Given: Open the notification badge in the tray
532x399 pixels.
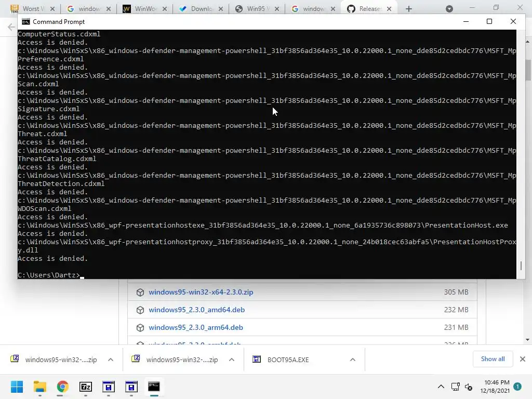Looking at the screenshot, I should coord(517,387).
